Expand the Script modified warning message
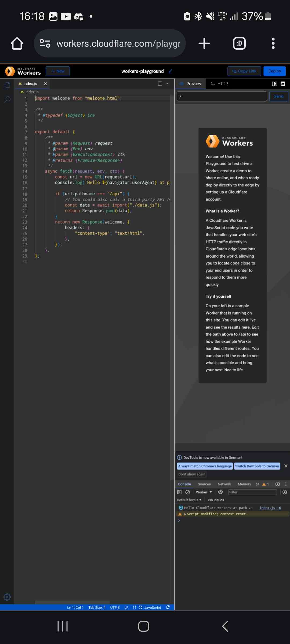This screenshot has height=644, width=290. point(185,514)
